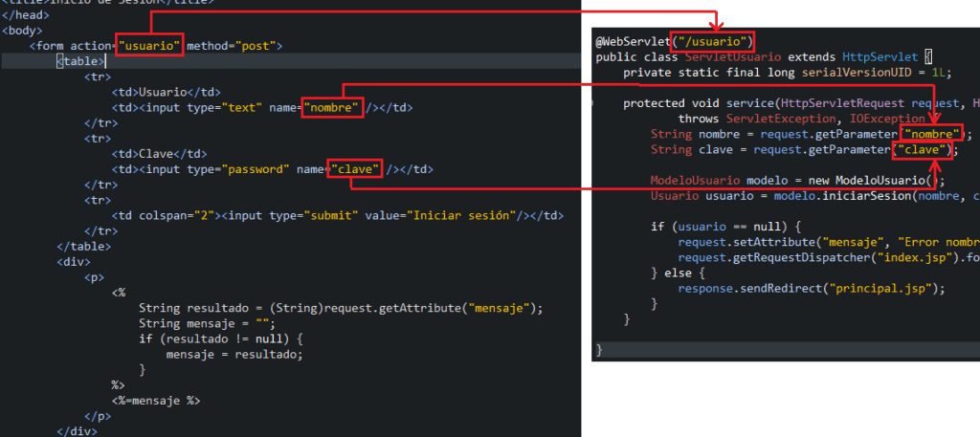Image resolution: width=980 pixels, height=437 pixels.
Task: Click "mensaje" string in the JSP getAttribute call
Action: point(502,308)
